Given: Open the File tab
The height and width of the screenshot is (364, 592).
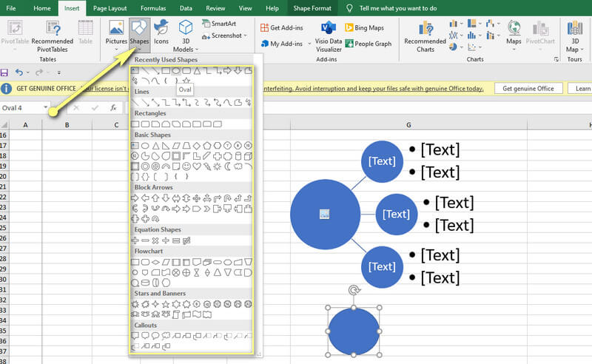Looking at the screenshot, I should [x=11, y=8].
